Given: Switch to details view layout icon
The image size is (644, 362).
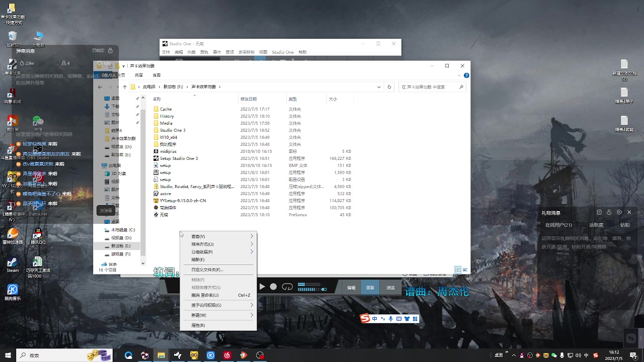Looking at the screenshot, I should (x=458, y=270).
